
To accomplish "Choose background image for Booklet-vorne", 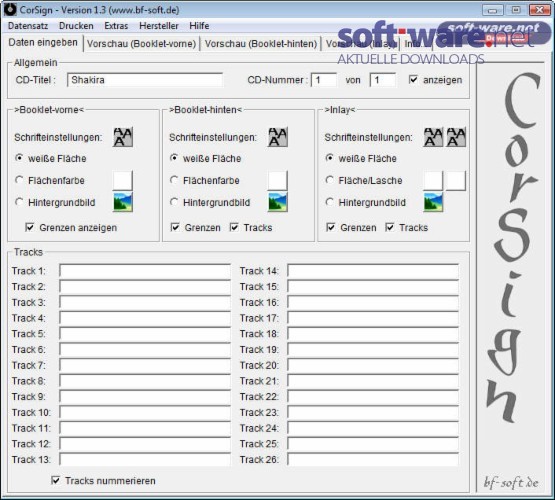I will (x=123, y=202).
